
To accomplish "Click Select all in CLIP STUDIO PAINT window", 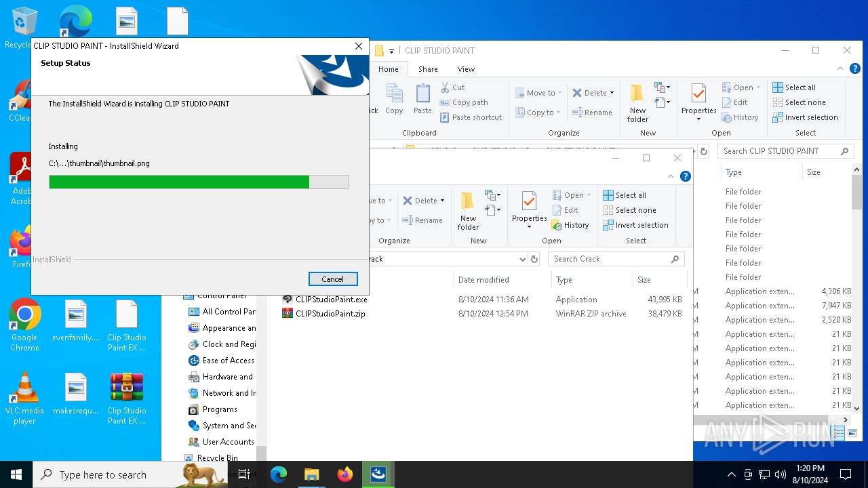I will pyautogui.click(x=794, y=87).
